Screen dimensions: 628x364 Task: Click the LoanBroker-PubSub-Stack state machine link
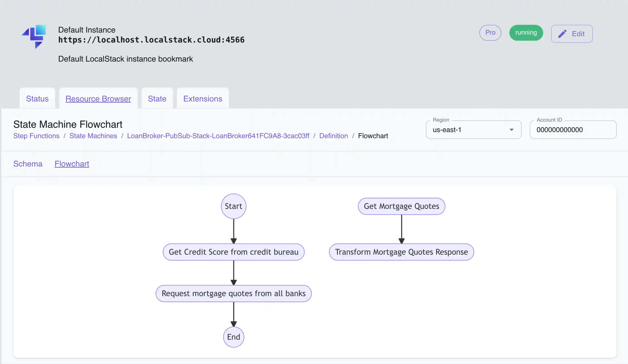[x=219, y=136]
